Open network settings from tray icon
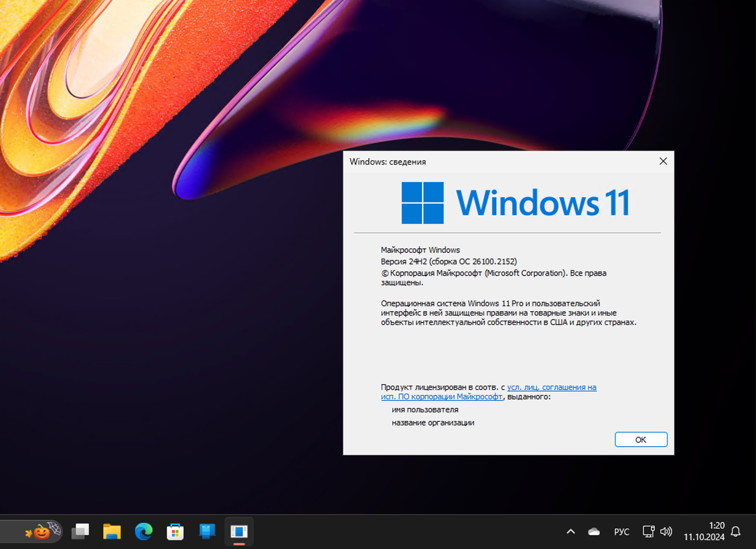 [x=649, y=531]
